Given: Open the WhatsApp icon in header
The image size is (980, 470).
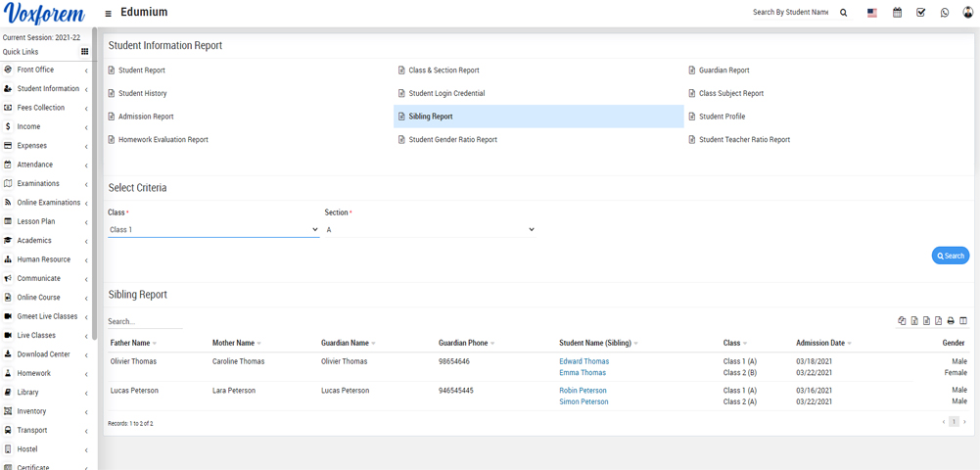Looking at the screenshot, I should (945, 13).
